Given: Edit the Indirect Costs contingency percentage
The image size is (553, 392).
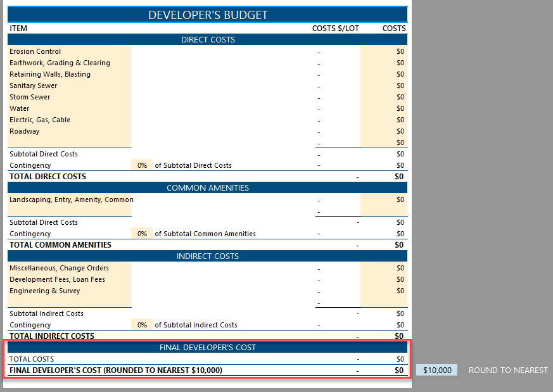Looking at the screenshot, I should [141, 324].
